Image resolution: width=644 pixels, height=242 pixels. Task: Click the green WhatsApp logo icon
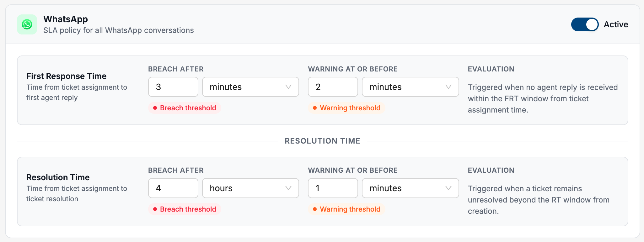(x=27, y=24)
